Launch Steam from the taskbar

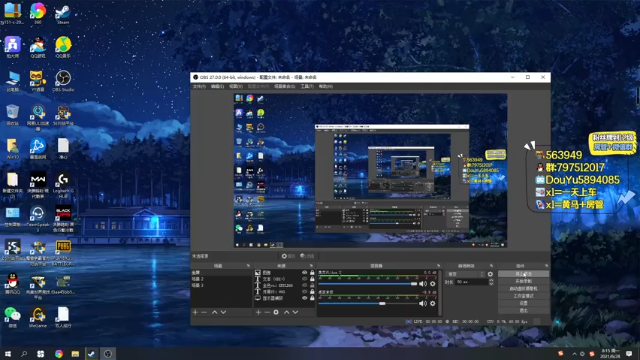(91, 354)
